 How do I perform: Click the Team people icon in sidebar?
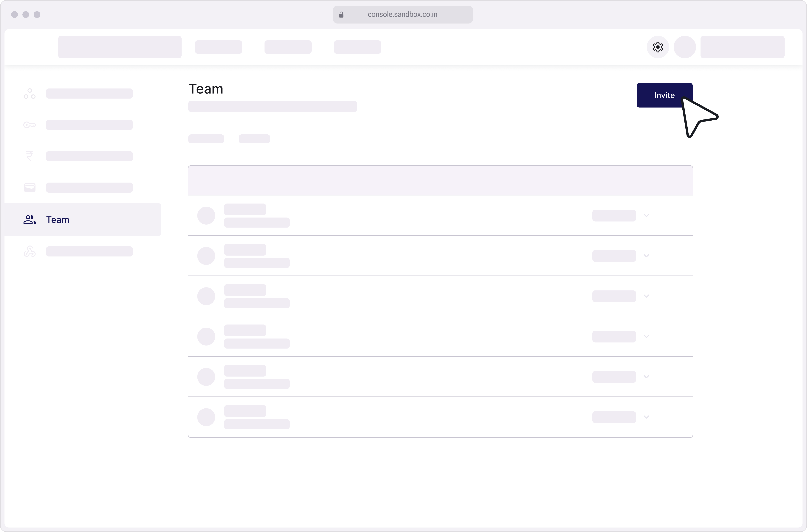coord(30,220)
